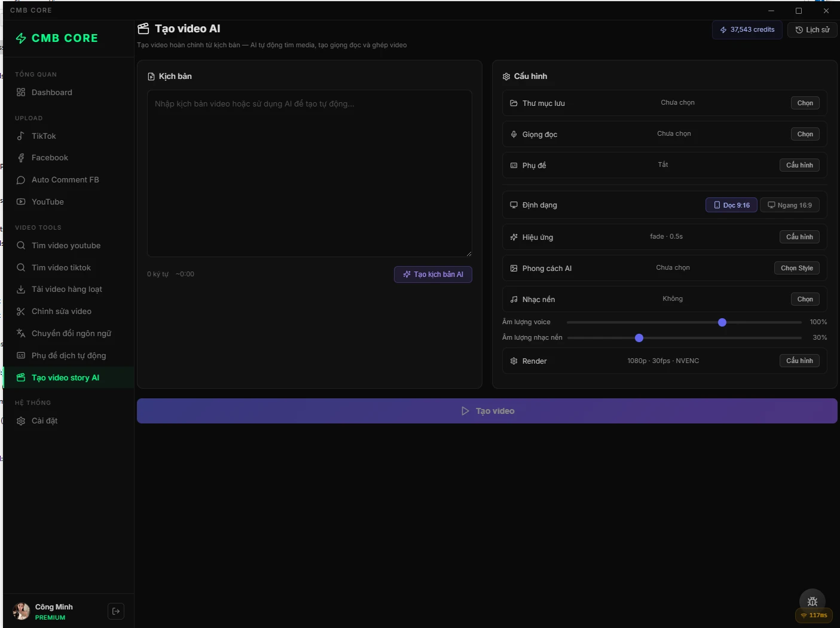Open Phụ đề configuration to enable subtitles
The width and height of the screenshot is (840, 628).
[x=799, y=165]
